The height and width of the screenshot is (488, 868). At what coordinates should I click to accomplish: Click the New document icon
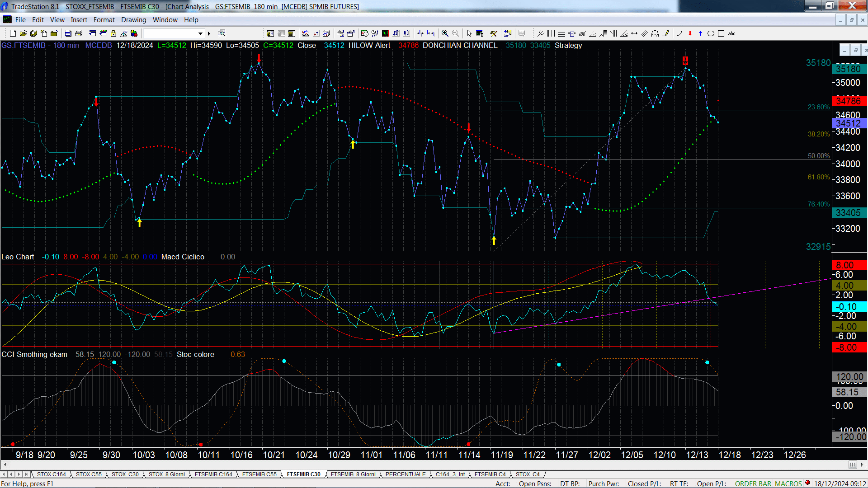[13, 33]
